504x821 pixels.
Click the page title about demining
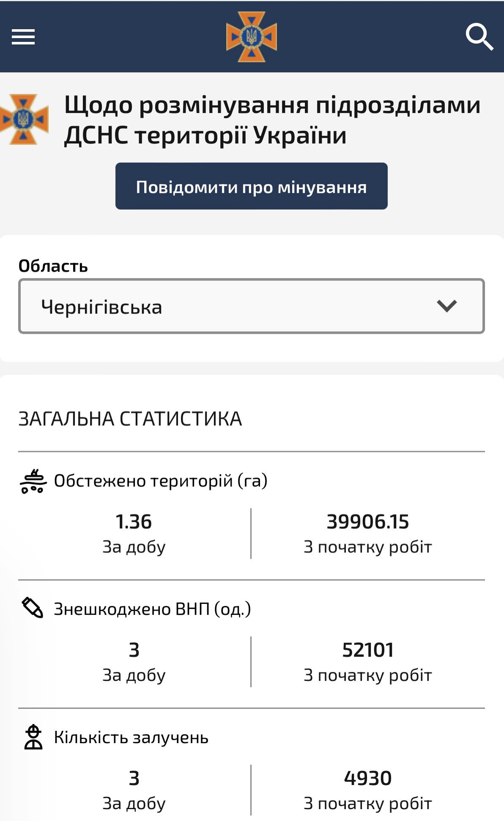(x=272, y=120)
